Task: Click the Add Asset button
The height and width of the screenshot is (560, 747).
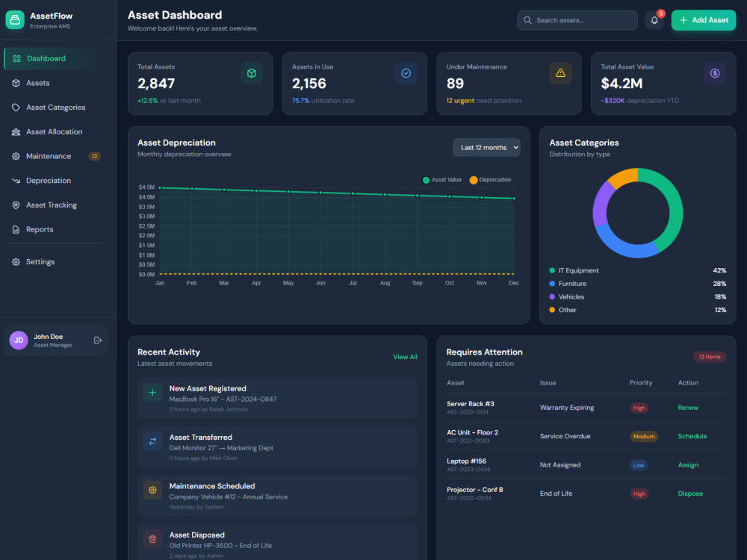Action: pyautogui.click(x=703, y=20)
